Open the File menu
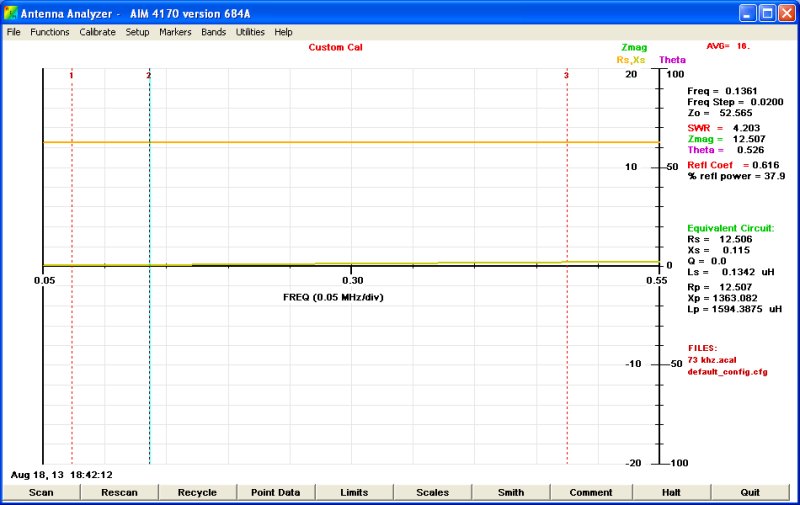This screenshot has height=505, width=800. click(x=14, y=32)
